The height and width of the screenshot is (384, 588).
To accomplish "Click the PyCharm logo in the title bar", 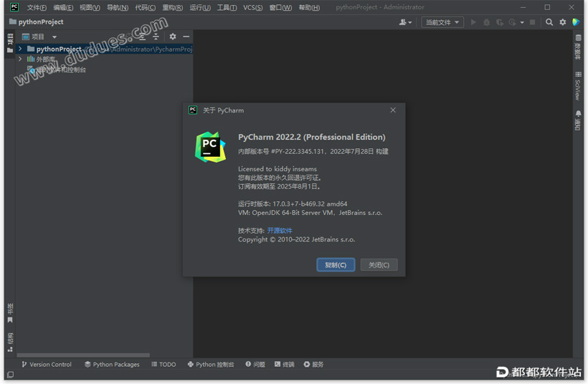I will click(14, 7).
